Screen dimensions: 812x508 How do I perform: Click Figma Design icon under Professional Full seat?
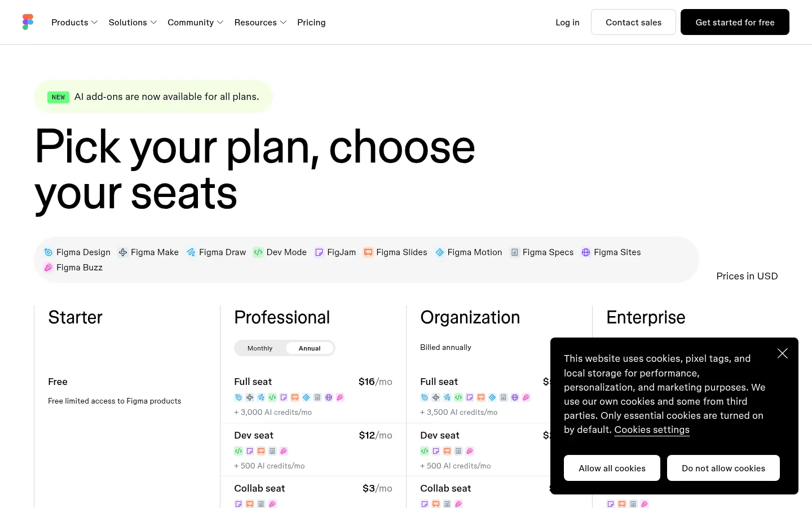point(239,397)
